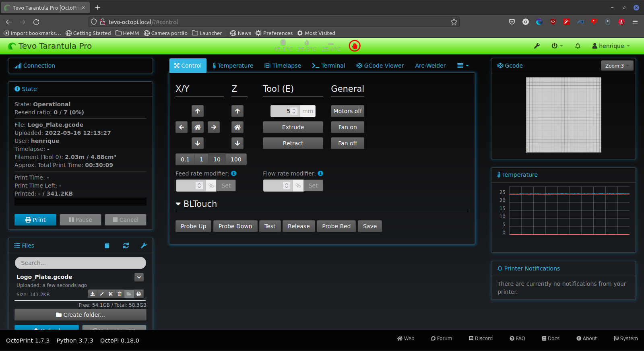Screen dimensions: 644x351
Task: Jog X/Y axis up arrow
Action: click(x=198, y=111)
